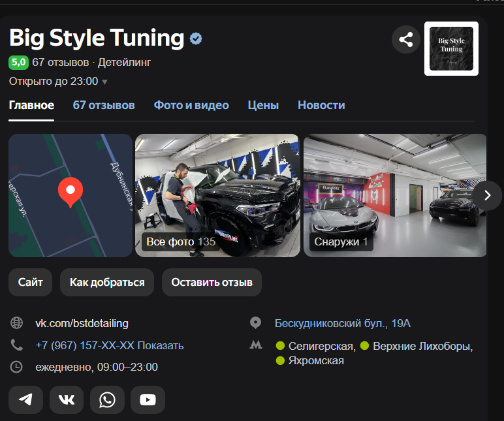Click the Оставить отзыв button

(x=212, y=282)
